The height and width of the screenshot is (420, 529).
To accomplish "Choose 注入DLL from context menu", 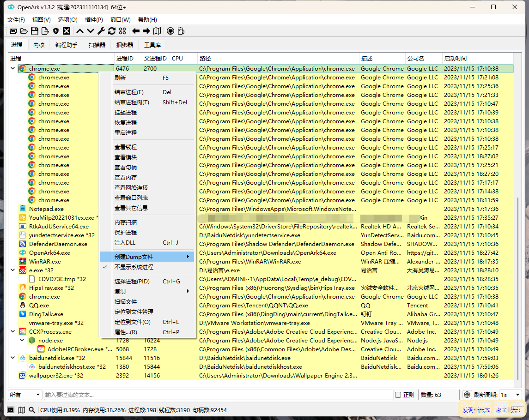I will [147, 243].
